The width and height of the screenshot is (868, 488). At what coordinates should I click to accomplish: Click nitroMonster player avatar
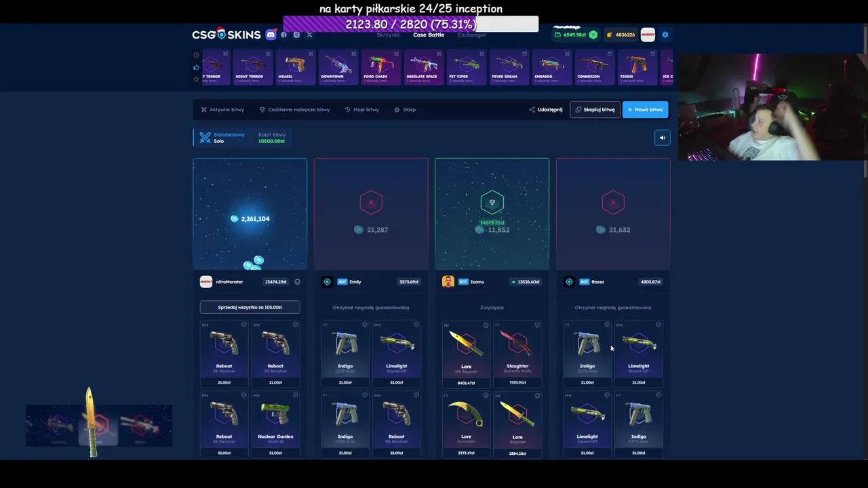(205, 282)
